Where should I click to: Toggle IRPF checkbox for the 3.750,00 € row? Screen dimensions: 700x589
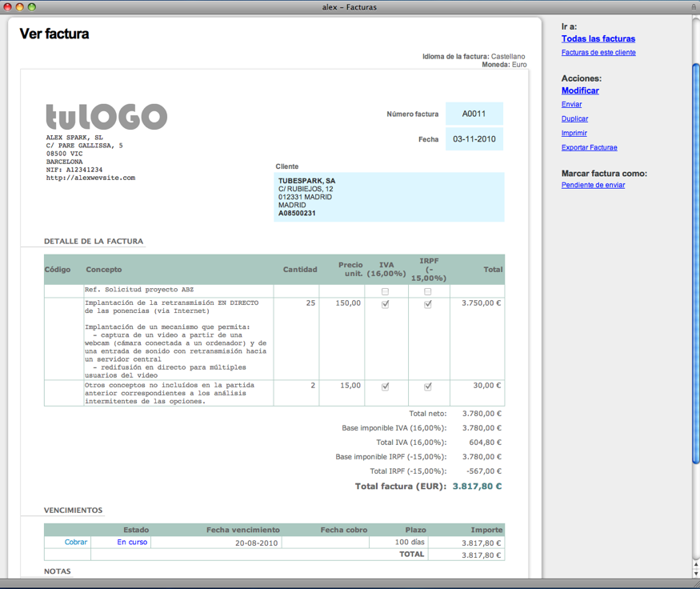pos(428,304)
